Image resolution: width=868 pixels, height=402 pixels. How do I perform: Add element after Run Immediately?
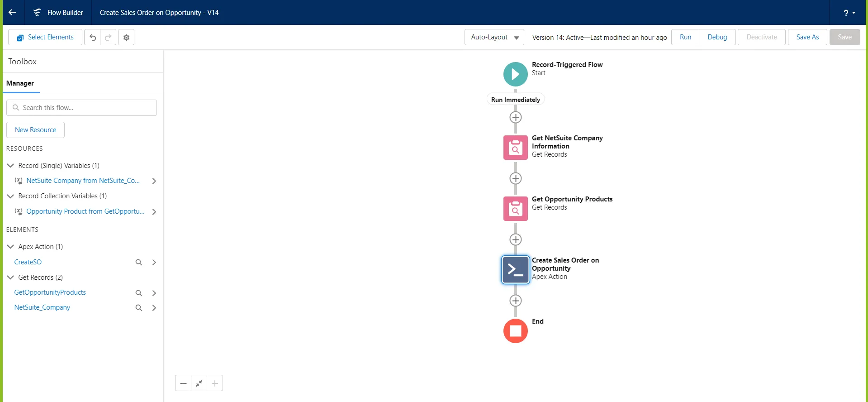(x=516, y=117)
